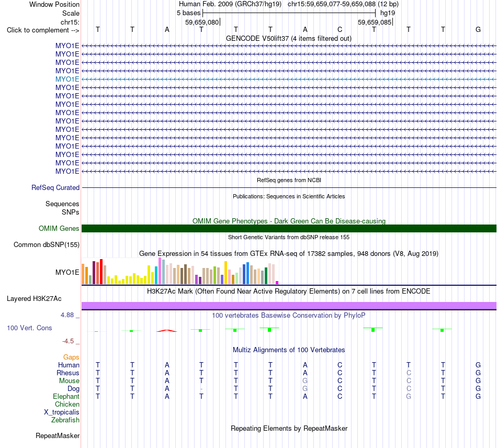Click the '100 Vert. Cons' label
Image resolution: width=497 pixels, height=448 pixels.
(x=29, y=328)
